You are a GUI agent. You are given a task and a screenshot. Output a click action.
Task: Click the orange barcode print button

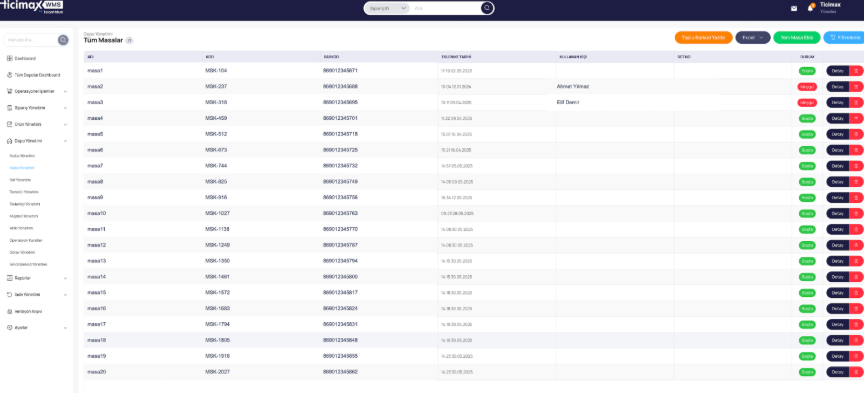pos(704,37)
